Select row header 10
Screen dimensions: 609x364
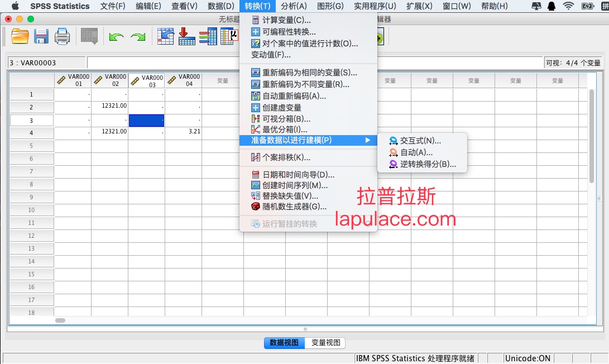click(31, 210)
